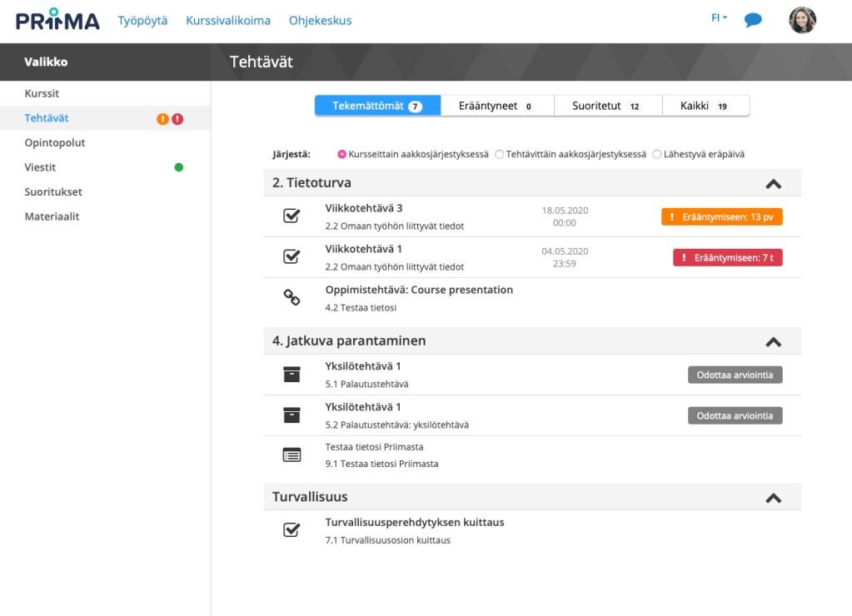
Task: Click list icon beside Testaa tietosi Priimasta
Action: [x=291, y=455]
